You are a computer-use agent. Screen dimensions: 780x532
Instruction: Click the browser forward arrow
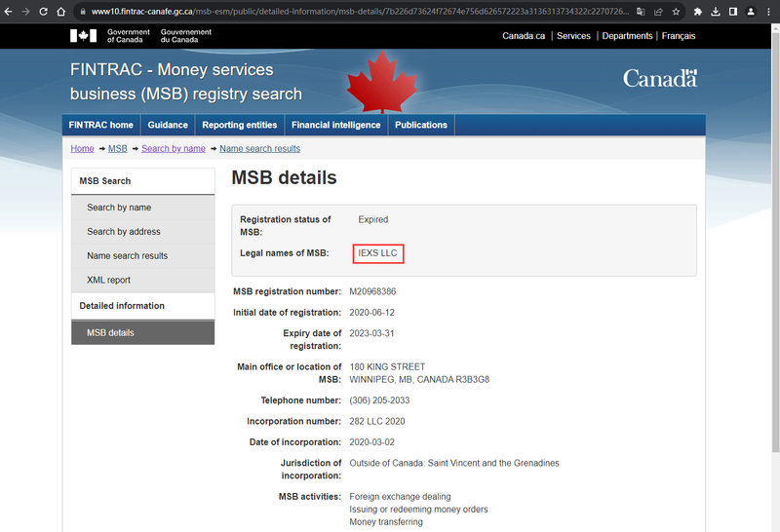point(26,12)
